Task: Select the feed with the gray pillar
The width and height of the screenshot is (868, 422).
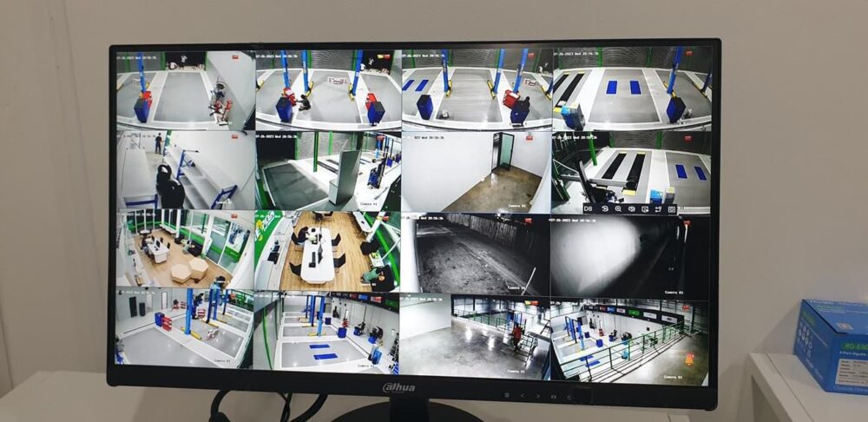Action: click(x=327, y=170)
